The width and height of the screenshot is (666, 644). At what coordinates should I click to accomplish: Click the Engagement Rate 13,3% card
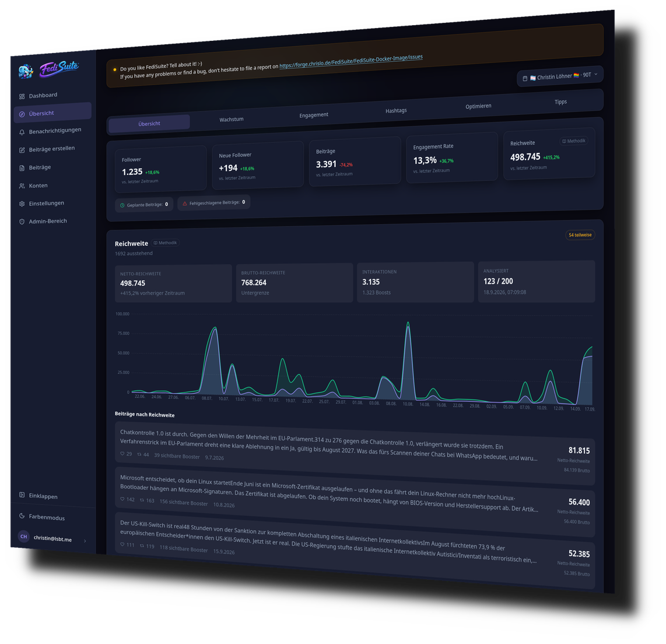452,157
